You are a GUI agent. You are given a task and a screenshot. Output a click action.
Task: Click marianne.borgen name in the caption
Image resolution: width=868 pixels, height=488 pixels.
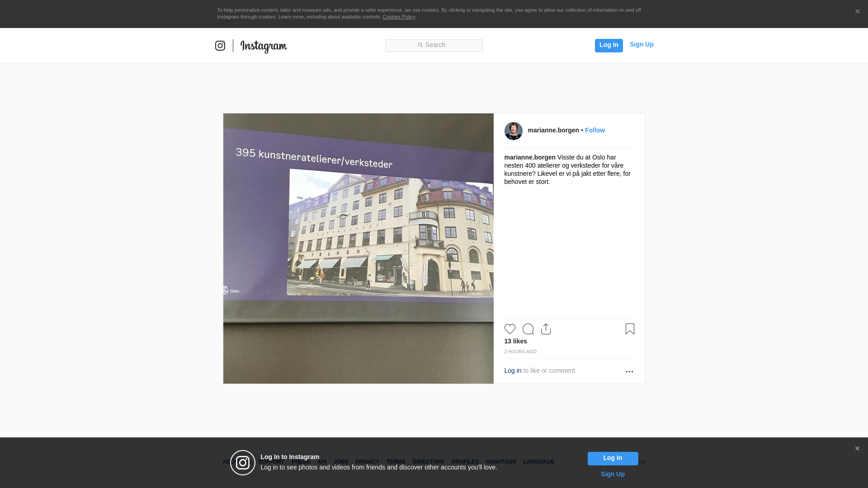click(530, 157)
